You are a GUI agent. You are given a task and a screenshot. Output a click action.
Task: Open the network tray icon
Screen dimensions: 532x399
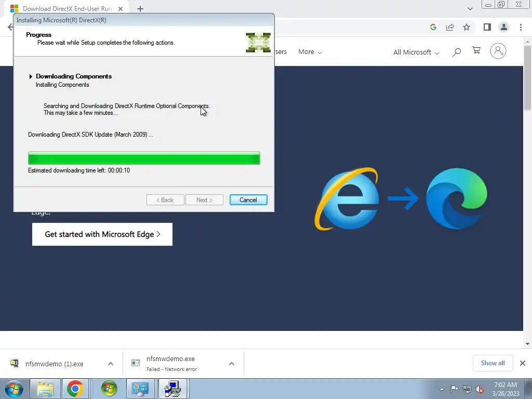[467, 389]
